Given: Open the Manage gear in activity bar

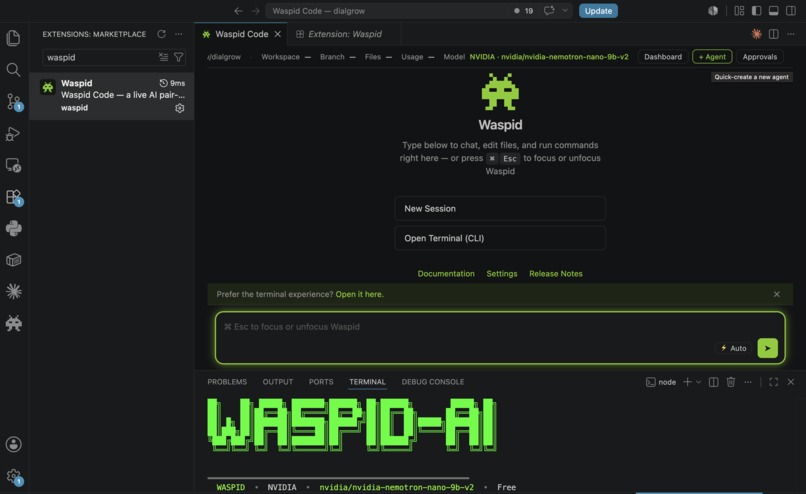Looking at the screenshot, I should point(13,477).
